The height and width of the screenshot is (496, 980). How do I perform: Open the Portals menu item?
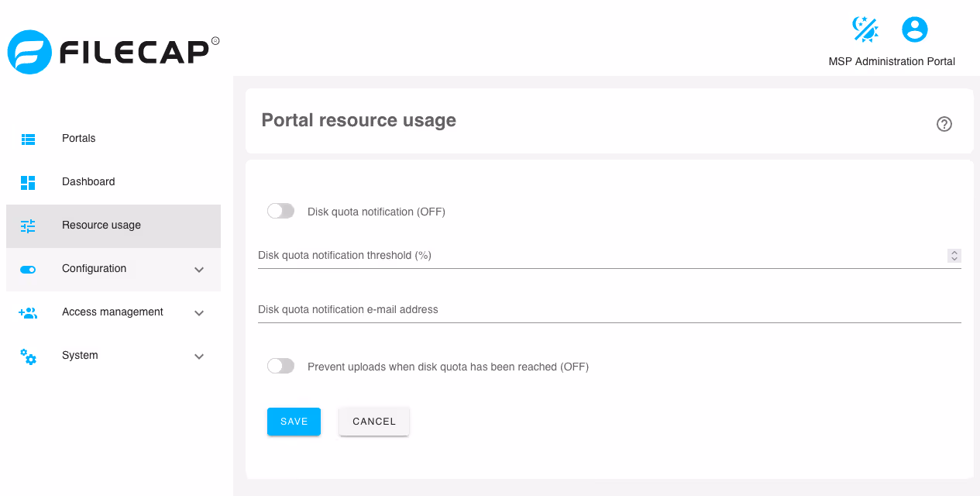[113, 139]
